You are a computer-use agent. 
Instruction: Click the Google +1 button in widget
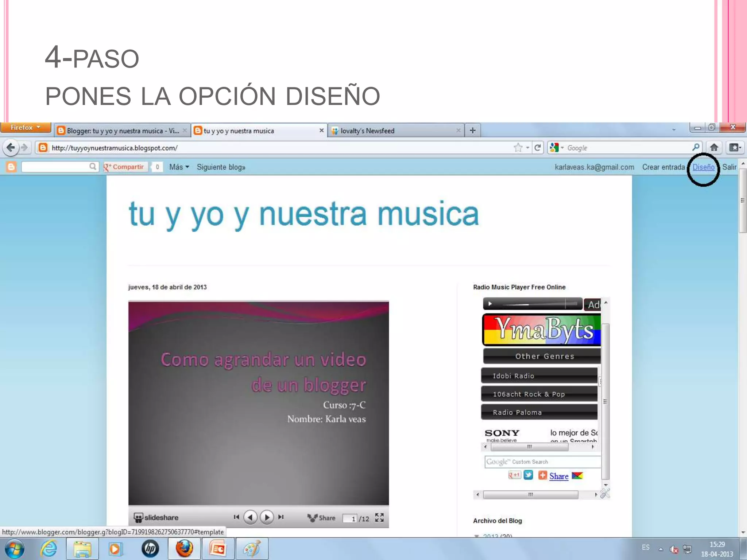(x=514, y=475)
